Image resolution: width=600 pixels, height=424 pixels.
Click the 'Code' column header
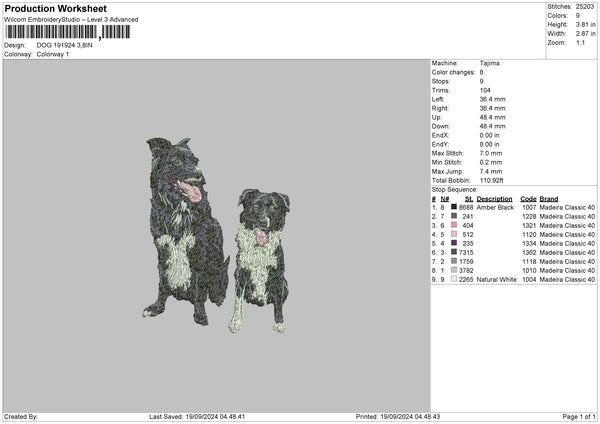(528, 199)
